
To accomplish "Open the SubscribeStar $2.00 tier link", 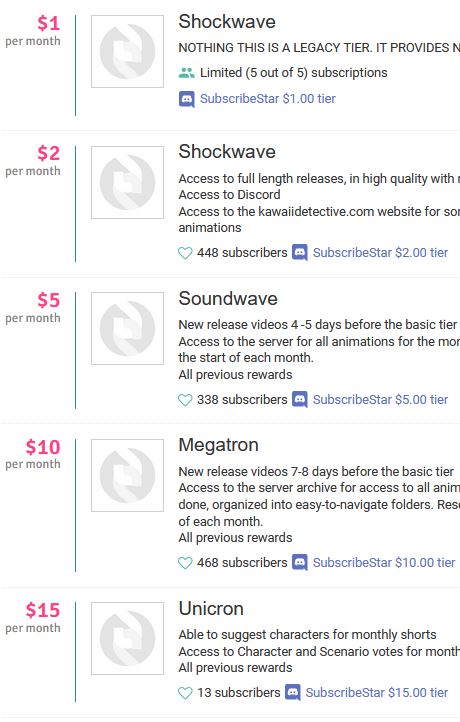I will [380, 252].
